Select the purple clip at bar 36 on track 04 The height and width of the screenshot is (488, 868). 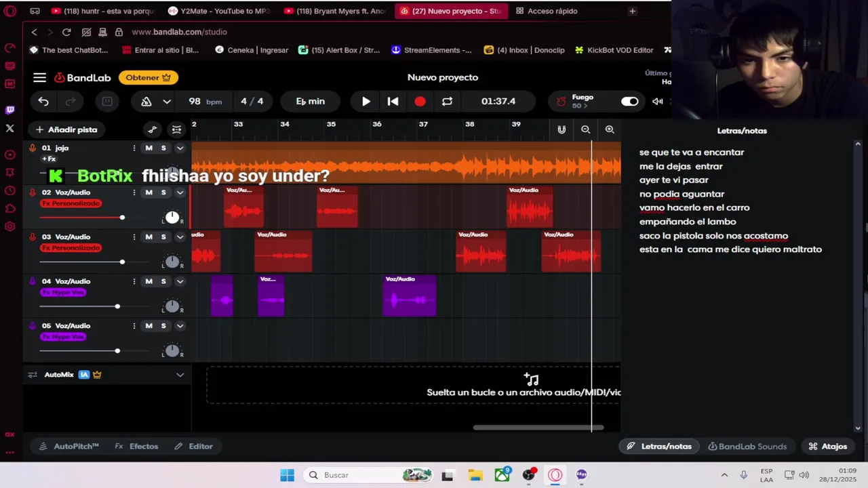coord(410,296)
